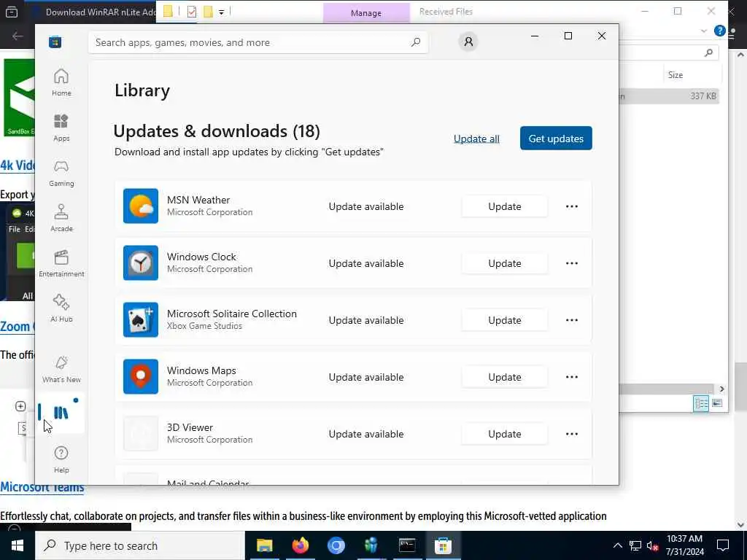Screen dimensions: 747x560
Task: Click the browser back arrow
Action: 18,36
